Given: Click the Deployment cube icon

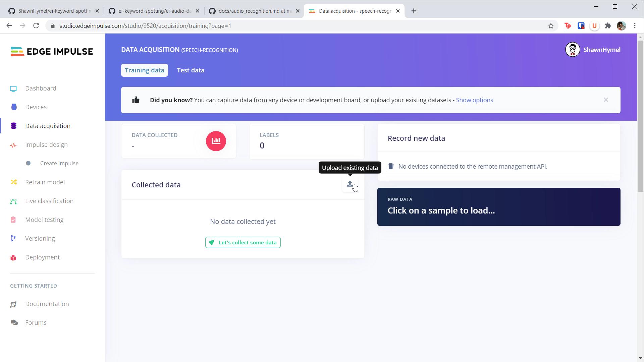Looking at the screenshot, I should click(x=13, y=258).
